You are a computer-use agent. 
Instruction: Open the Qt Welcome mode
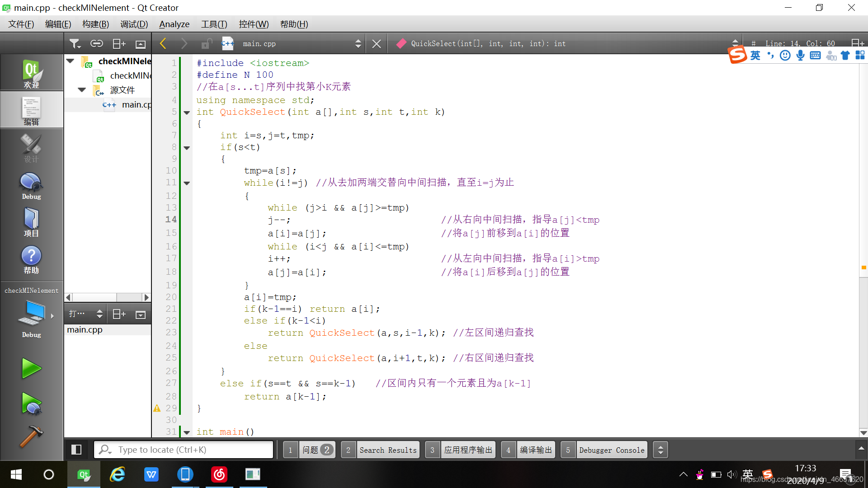[x=31, y=73]
